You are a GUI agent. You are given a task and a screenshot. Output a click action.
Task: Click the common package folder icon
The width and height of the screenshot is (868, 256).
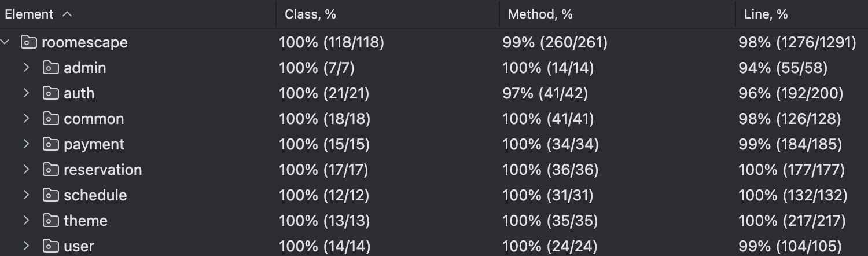51,119
